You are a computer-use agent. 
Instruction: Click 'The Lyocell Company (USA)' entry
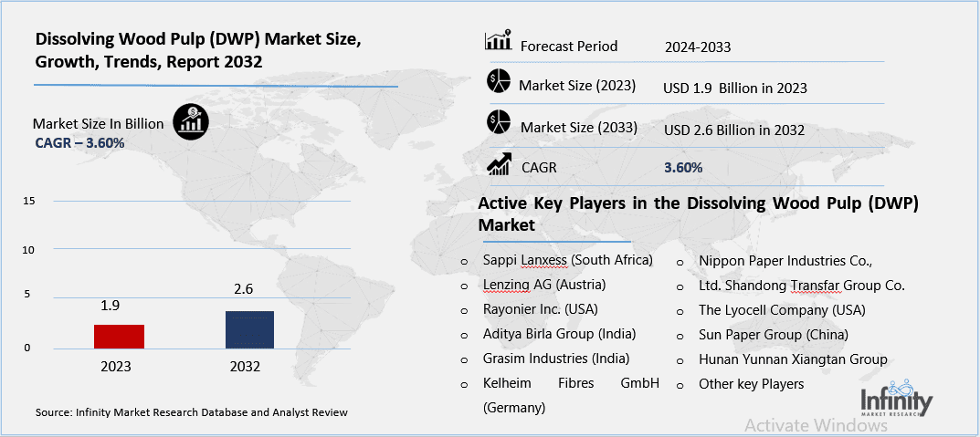[782, 309]
